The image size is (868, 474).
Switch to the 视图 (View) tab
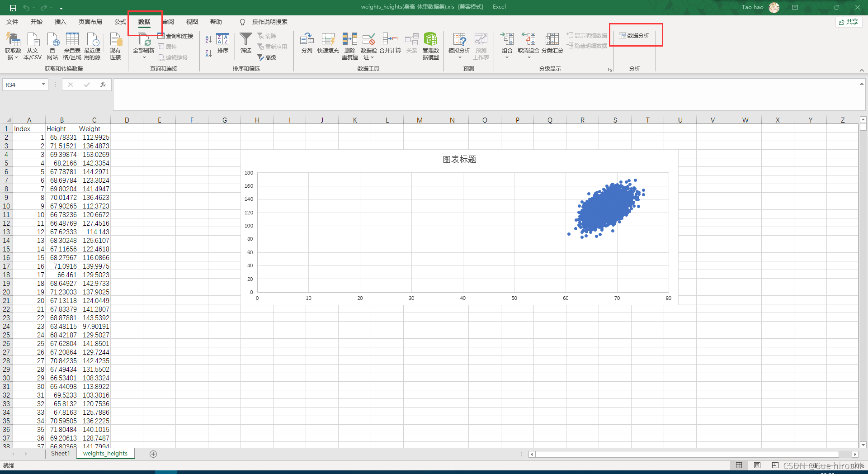coord(192,22)
